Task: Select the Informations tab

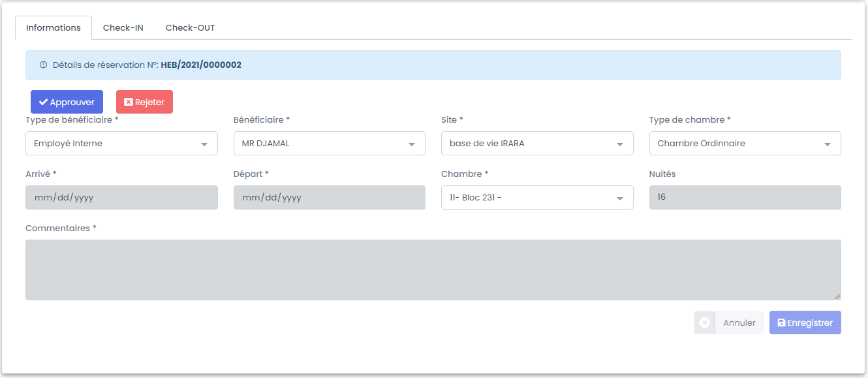Action: pyautogui.click(x=54, y=28)
